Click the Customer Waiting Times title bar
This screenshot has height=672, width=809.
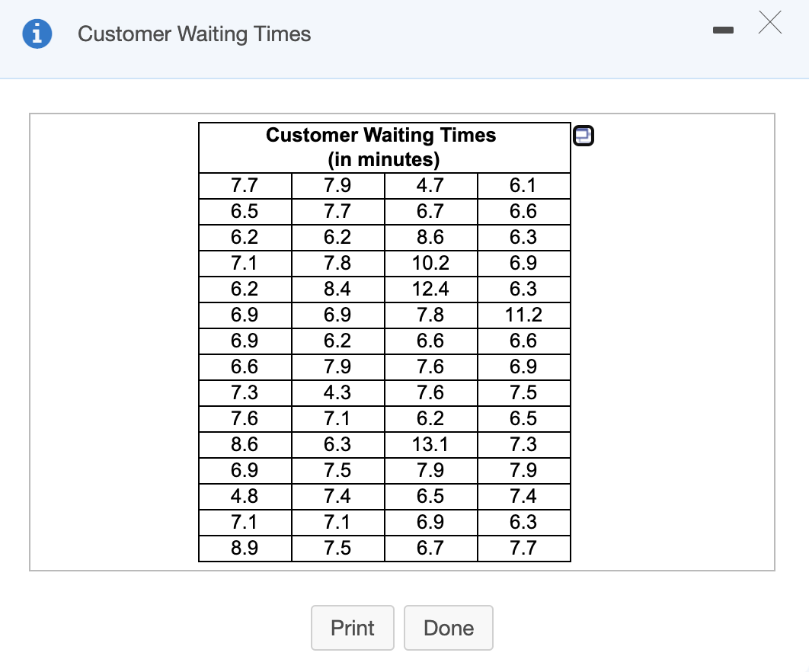point(194,34)
